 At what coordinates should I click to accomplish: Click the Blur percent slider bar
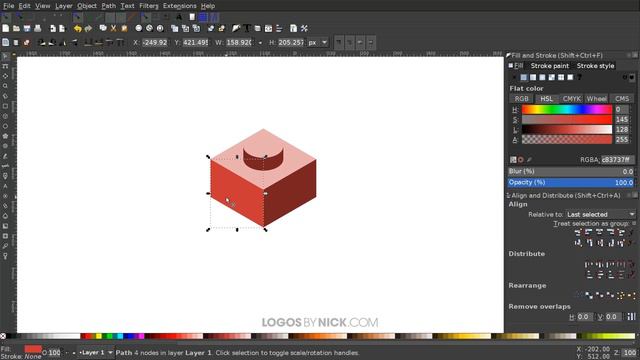coord(571,171)
